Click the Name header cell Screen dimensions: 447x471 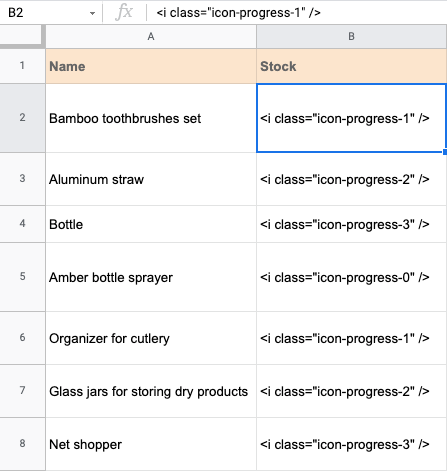(151, 66)
